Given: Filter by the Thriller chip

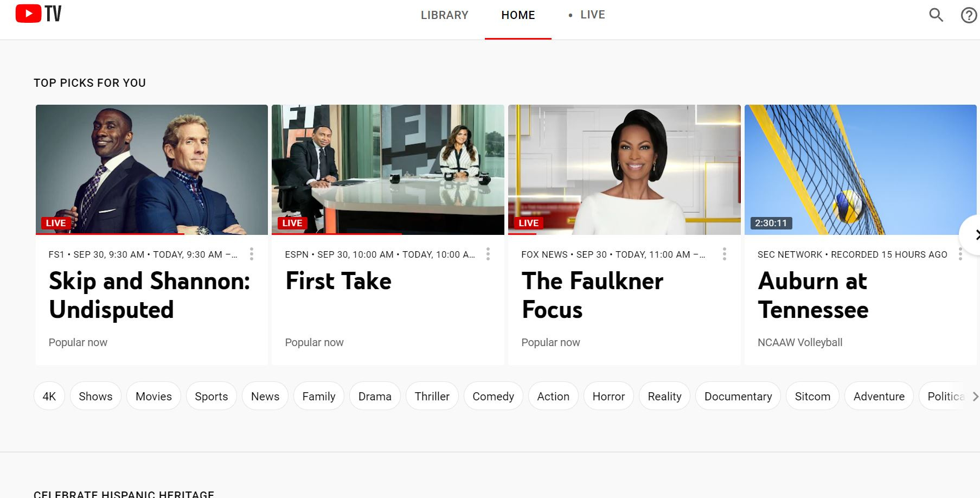Looking at the screenshot, I should coord(432,396).
